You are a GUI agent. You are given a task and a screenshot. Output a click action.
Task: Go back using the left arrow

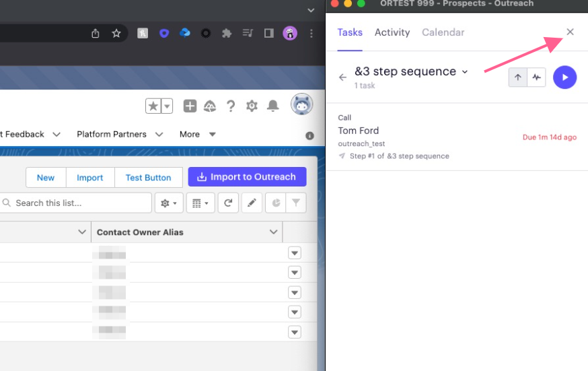point(342,77)
